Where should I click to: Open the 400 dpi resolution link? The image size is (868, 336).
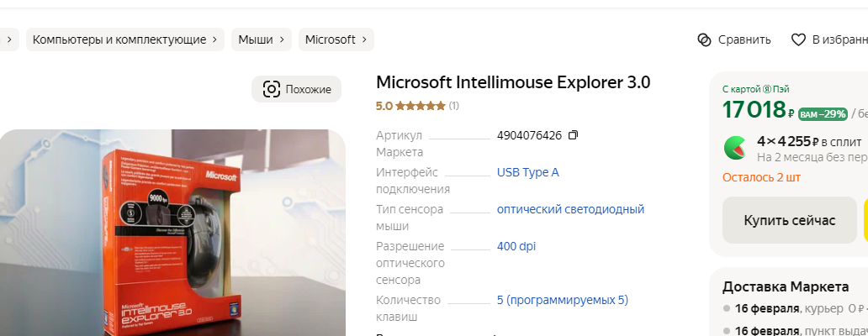tap(516, 246)
